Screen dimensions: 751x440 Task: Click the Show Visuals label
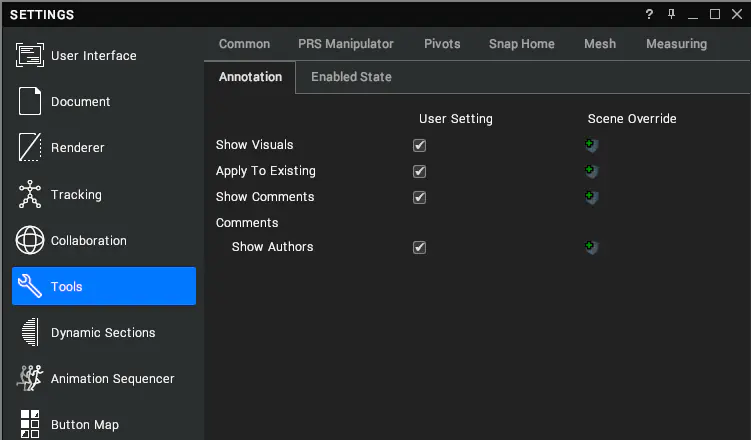click(x=254, y=145)
